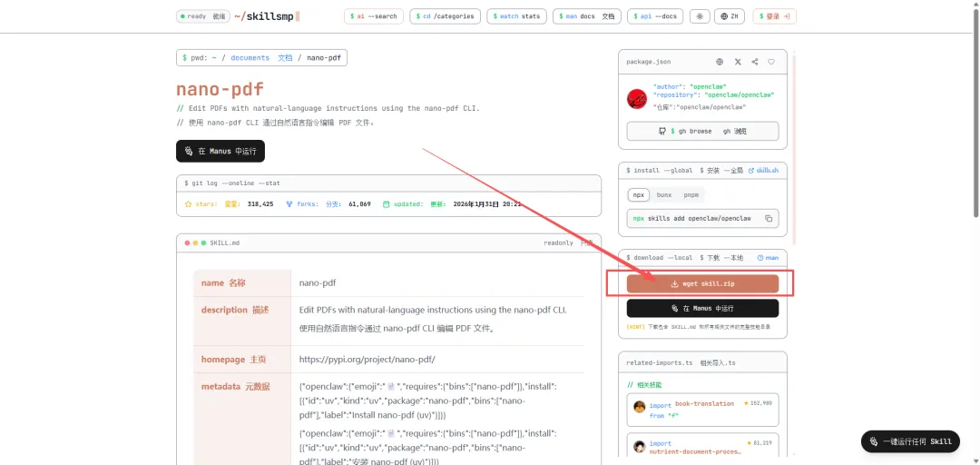This screenshot has width=980, height=465.
Task: Go to home via the ~ breadcrumb
Action: 214,57
